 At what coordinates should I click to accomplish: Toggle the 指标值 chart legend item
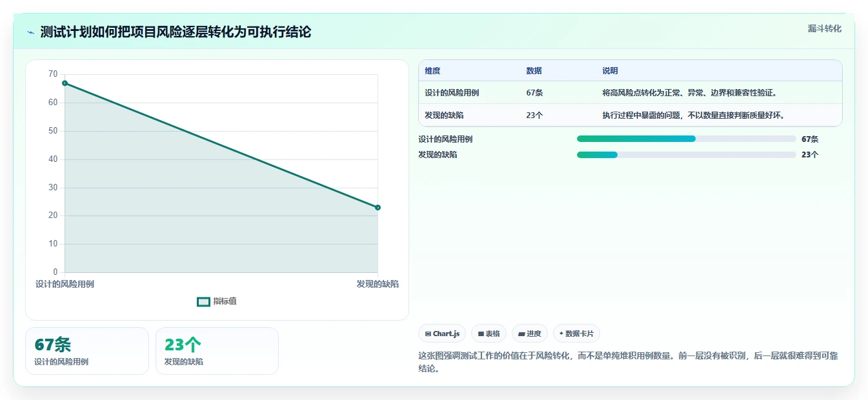[x=217, y=301]
